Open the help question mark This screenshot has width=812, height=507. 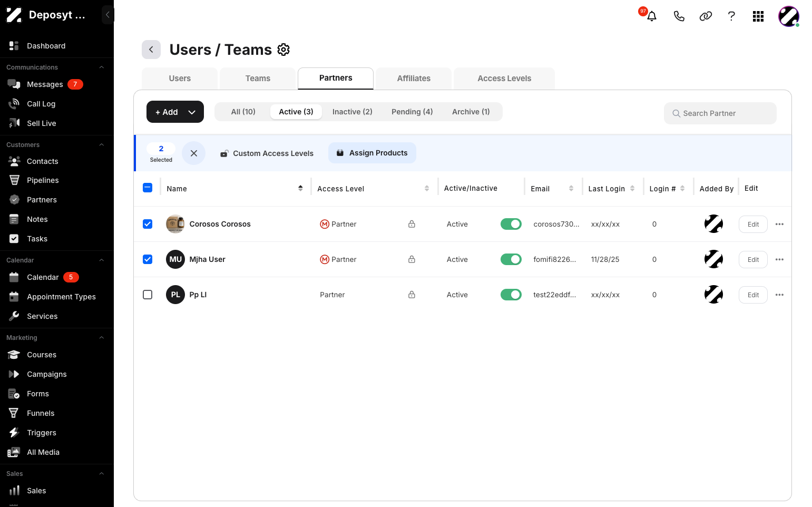coord(731,16)
